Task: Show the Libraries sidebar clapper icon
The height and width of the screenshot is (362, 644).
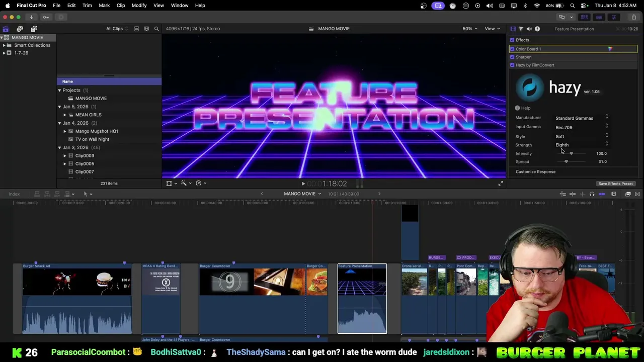Action: 6,29
